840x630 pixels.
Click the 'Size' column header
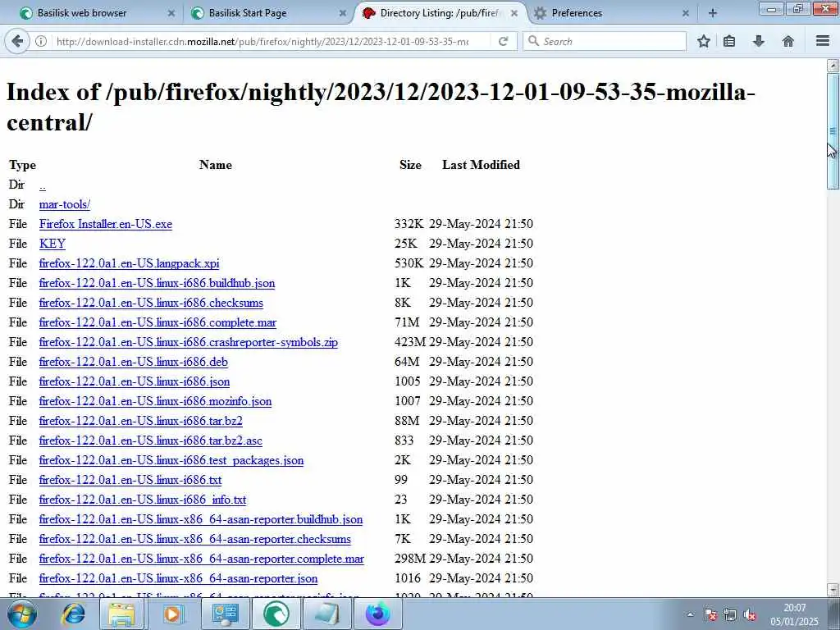[410, 165]
